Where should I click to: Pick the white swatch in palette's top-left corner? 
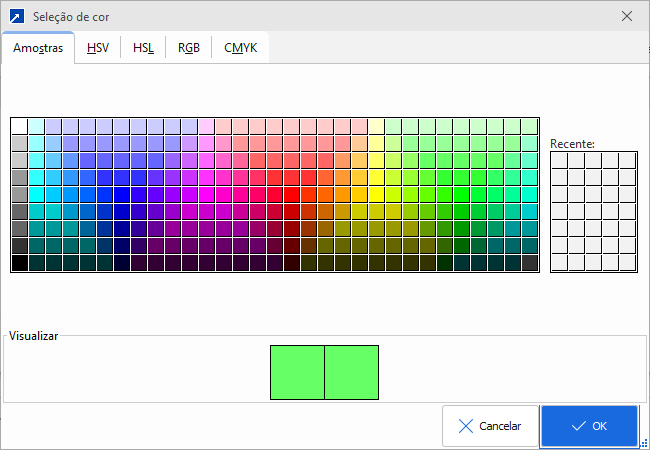pyautogui.click(x=19, y=126)
